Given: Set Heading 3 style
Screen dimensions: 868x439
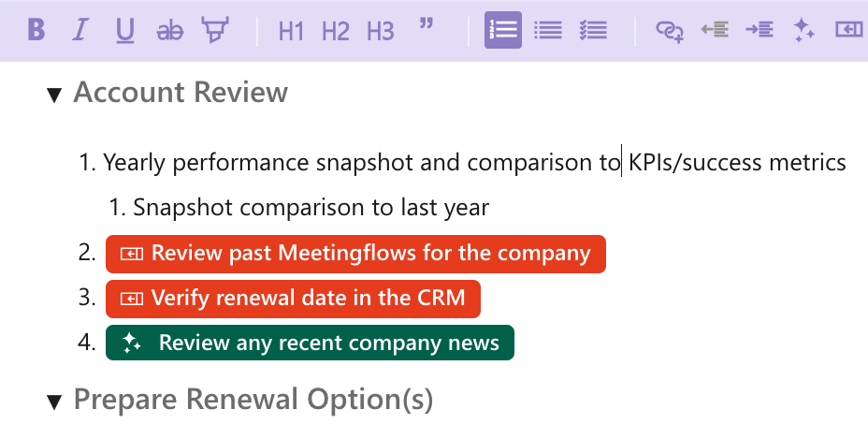Looking at the screenshot, I should [380, 31].
